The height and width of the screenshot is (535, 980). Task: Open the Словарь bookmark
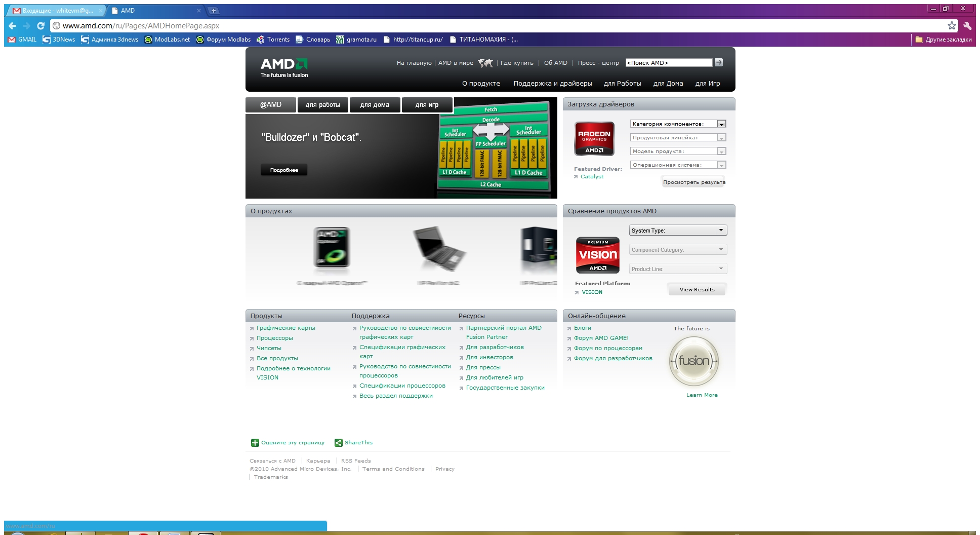313,40
